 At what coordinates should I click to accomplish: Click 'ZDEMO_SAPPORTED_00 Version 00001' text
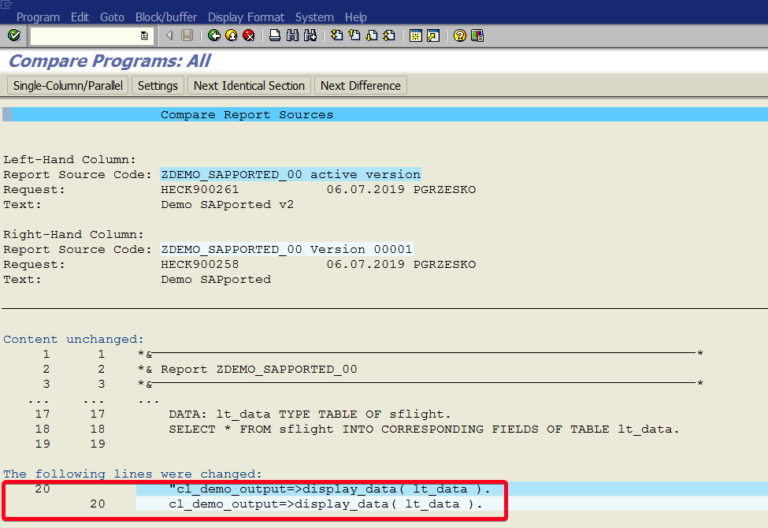[287, 249]
